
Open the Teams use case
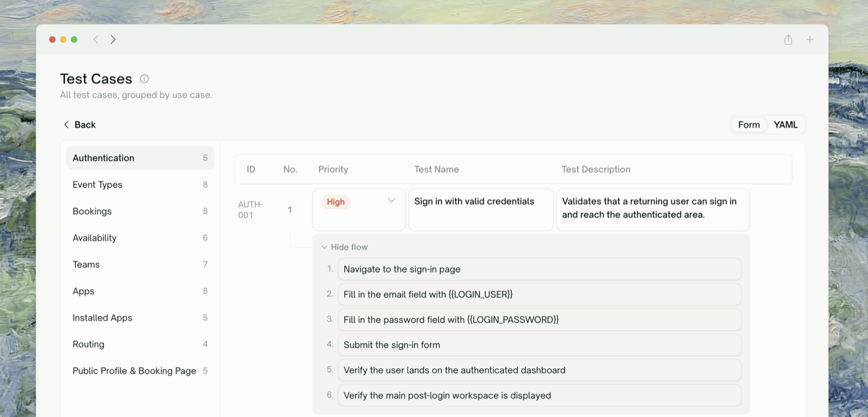[141, 264]
